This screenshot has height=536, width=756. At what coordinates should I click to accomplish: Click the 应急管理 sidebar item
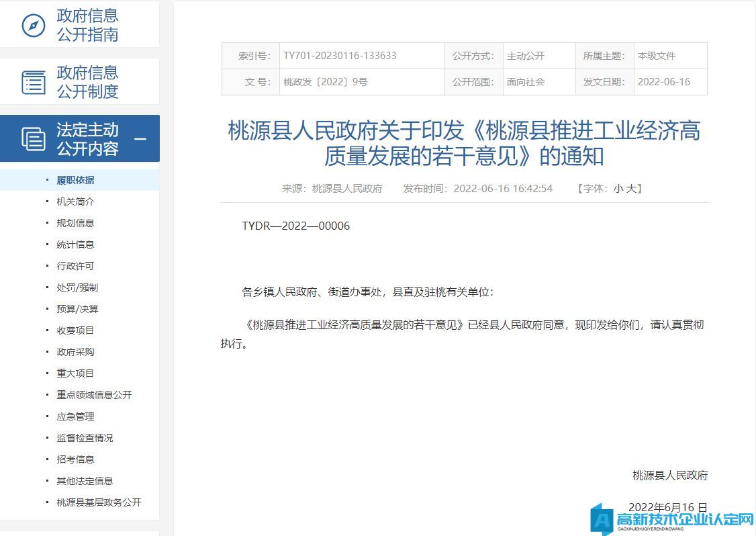click(x=75, y=416)
